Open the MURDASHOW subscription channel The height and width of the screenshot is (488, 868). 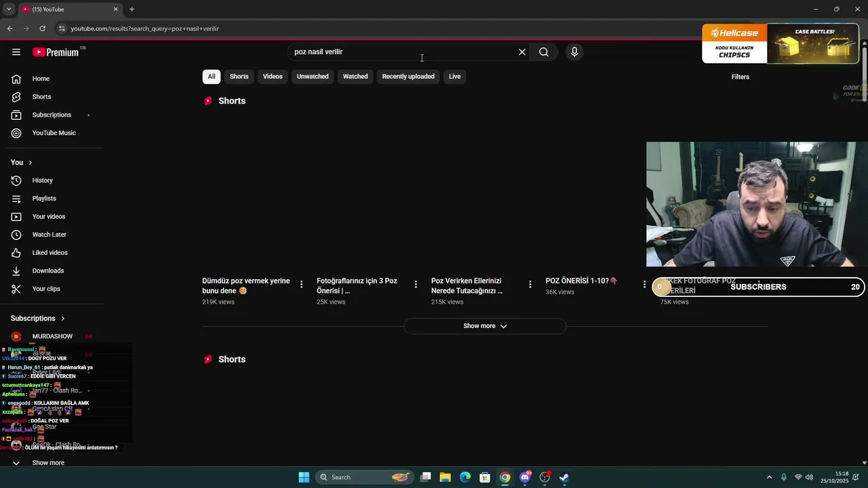[52, 336]
